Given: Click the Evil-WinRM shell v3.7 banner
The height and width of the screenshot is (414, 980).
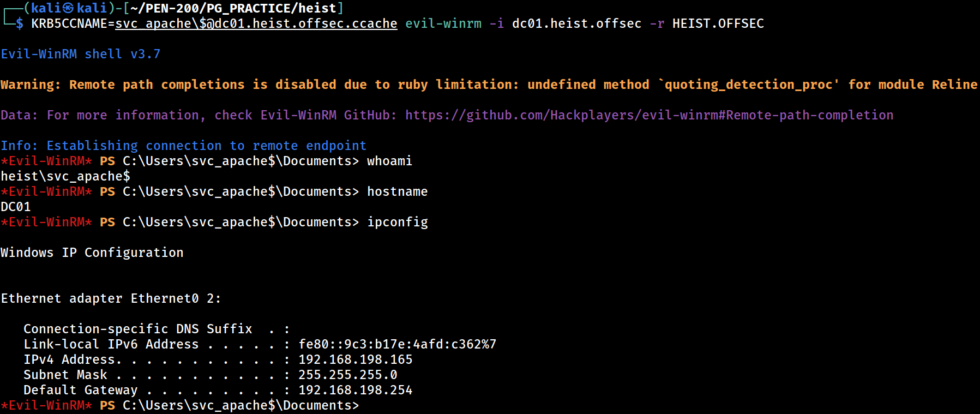Looking at the screenshot, I should coord(81,54).
